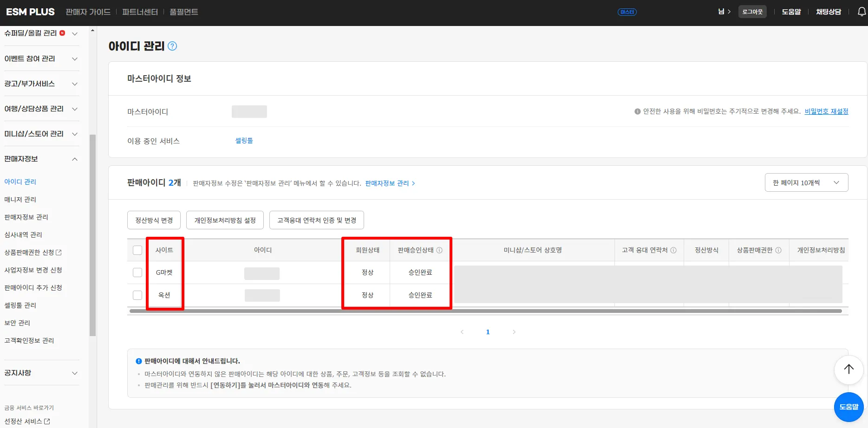Click the 개인정보처리방침 설정 button
This screenshot has height=428, width=868.
(225, 220)
